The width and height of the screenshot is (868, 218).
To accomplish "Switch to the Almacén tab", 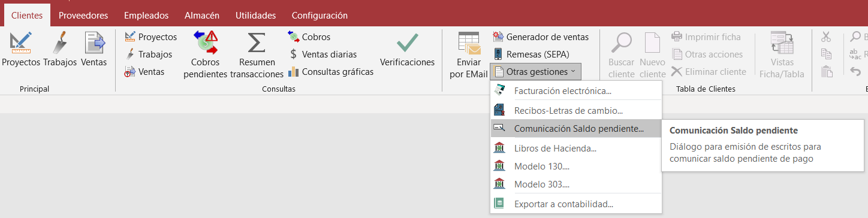I will point(202,15).
